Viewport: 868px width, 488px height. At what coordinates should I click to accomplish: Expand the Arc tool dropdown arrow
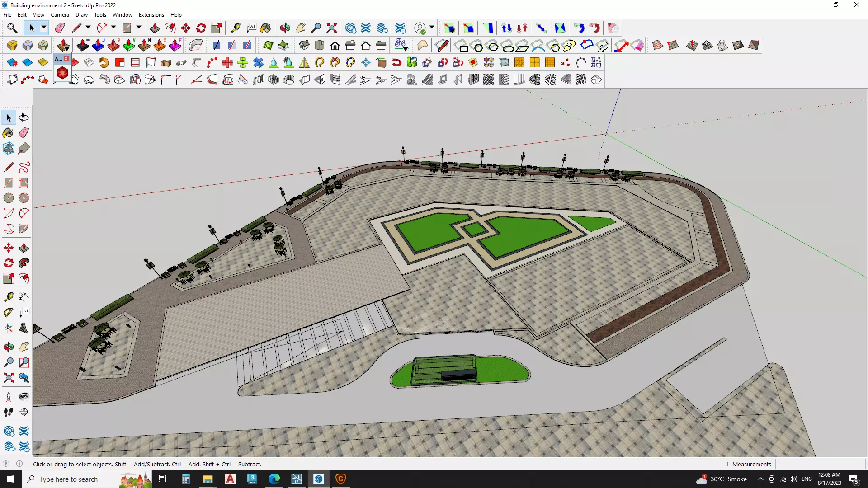pos(113,28)
